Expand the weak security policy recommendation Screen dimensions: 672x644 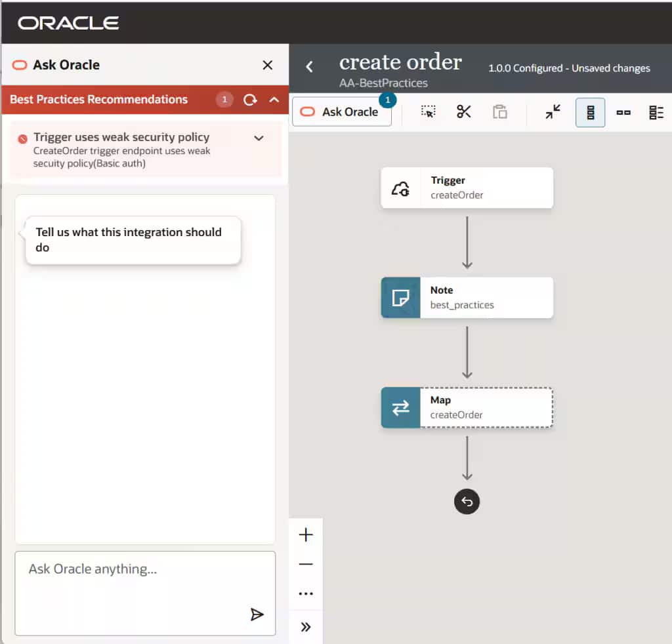(259, 138)
